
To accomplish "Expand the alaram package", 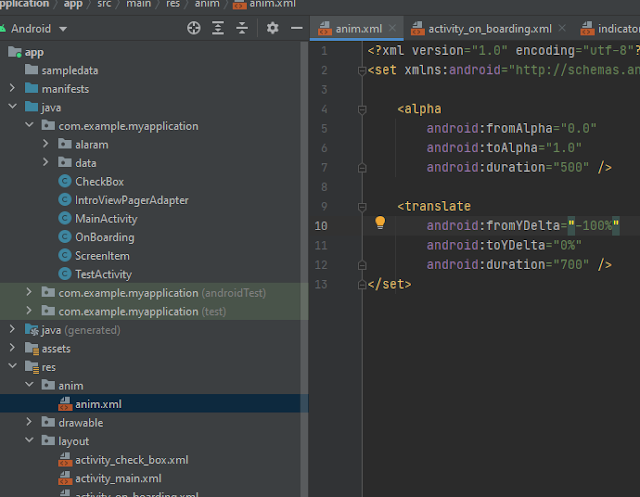I will (x=46, y=145).
